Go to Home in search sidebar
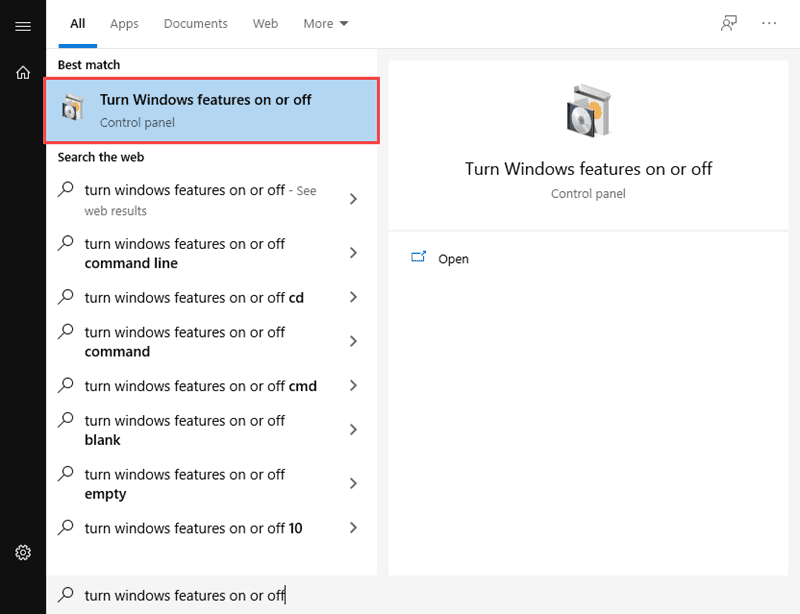The image size is (800, 614). tap(23, 72)
